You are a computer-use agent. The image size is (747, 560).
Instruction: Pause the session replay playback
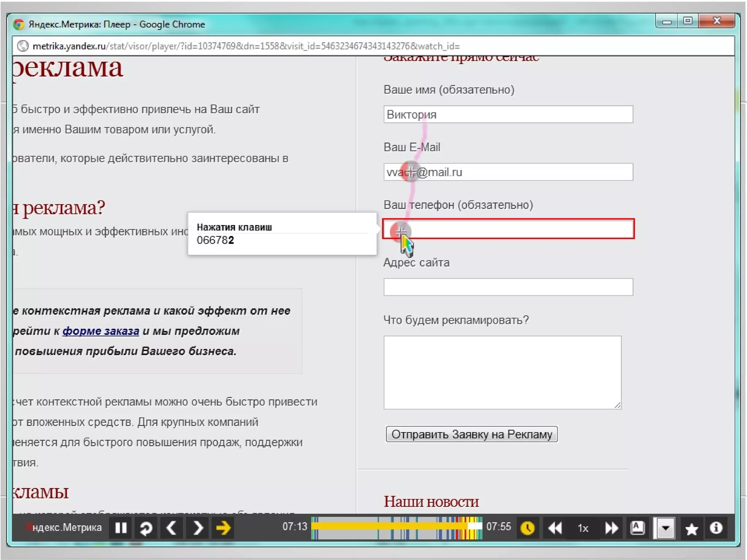coord(121,528)
